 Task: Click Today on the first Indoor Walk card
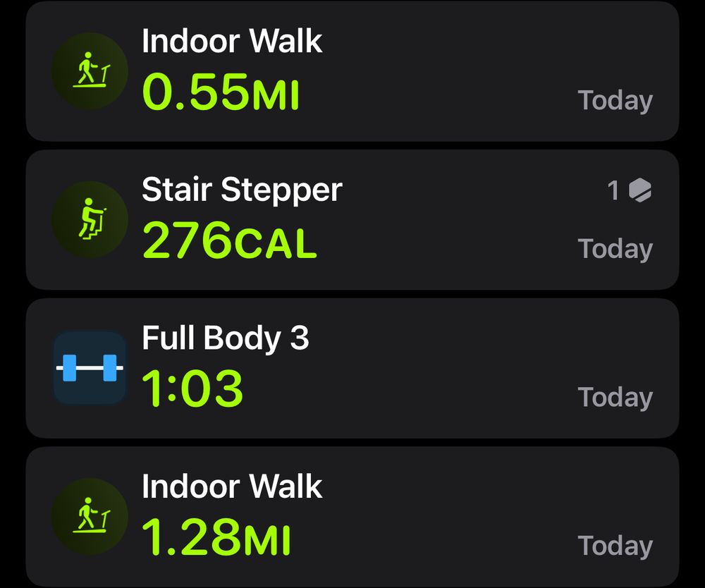615,100
